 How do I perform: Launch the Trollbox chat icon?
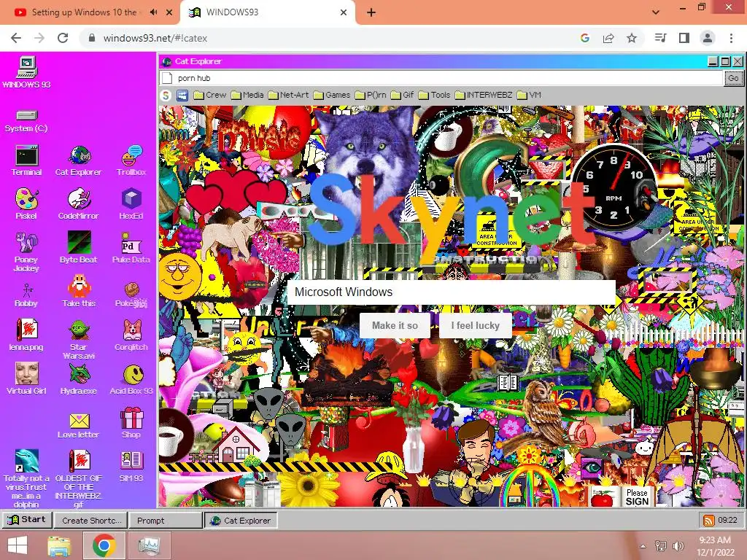(x=131, y=160)
